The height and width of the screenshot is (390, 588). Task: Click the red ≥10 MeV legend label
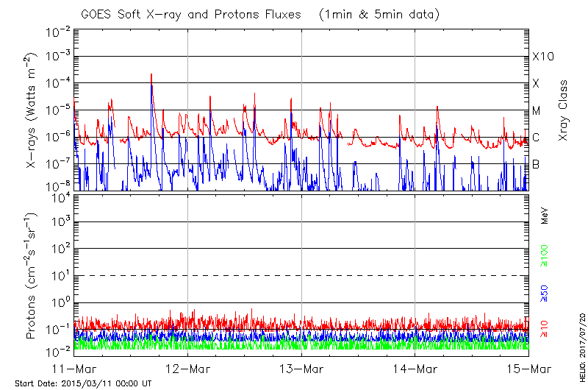(x=545, y=325)
